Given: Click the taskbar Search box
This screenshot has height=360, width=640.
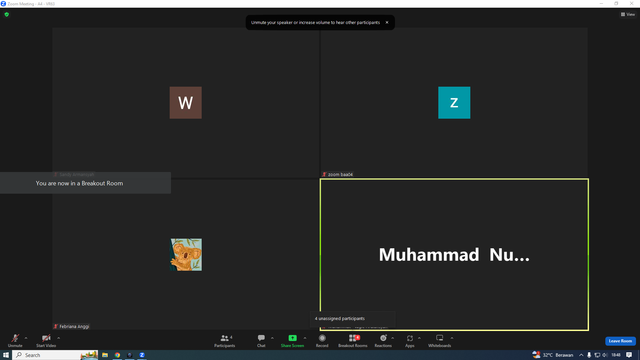Looking at the screenshot, I should point(55,355).
